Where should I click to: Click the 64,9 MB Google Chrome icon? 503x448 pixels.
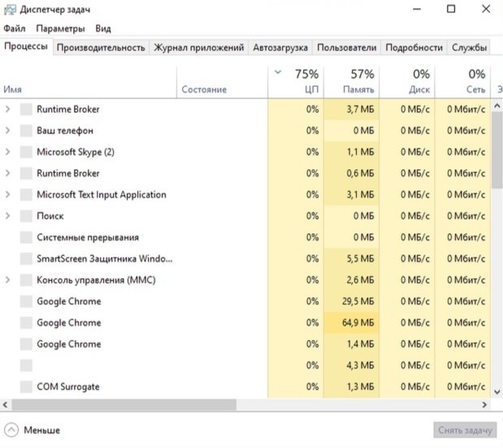(26, 323)
